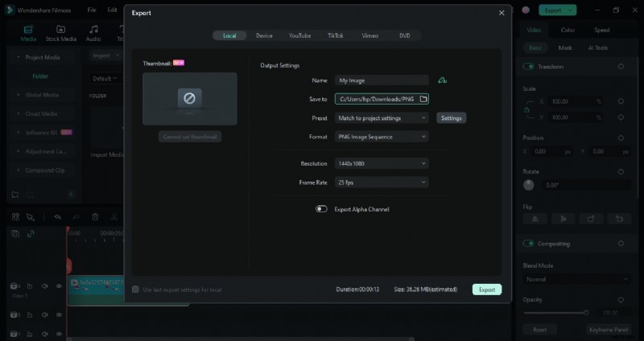644x341 pixels.
Task: Click the delete trash icon in timeline toolbar
Action: click(95, 217)
